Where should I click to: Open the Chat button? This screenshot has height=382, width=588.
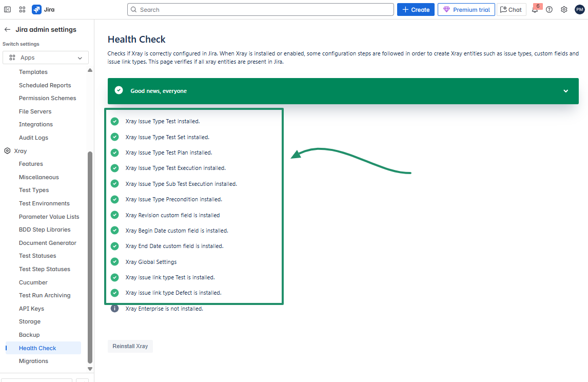[512, 10]
